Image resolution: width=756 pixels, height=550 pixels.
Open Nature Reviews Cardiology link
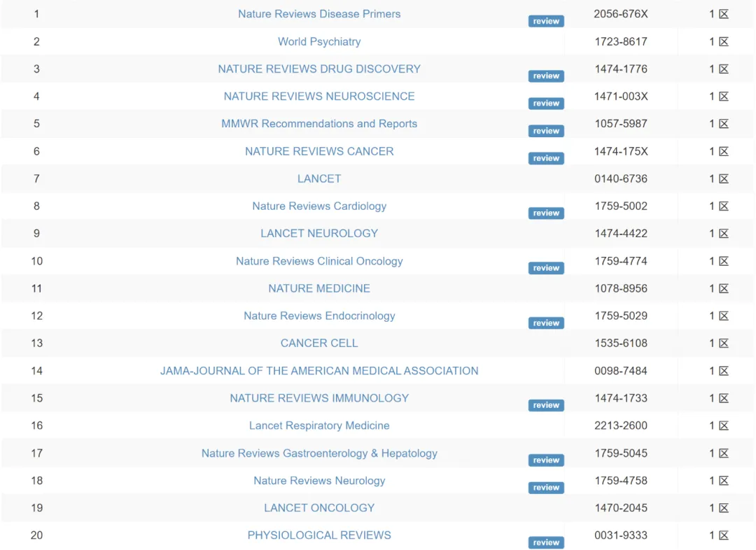pyautogui.click(x=319, y=206)
